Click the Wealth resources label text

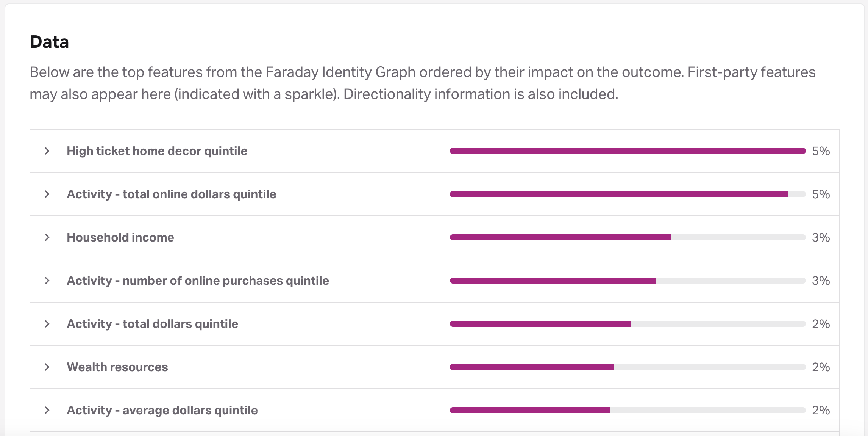coord(117,367)
